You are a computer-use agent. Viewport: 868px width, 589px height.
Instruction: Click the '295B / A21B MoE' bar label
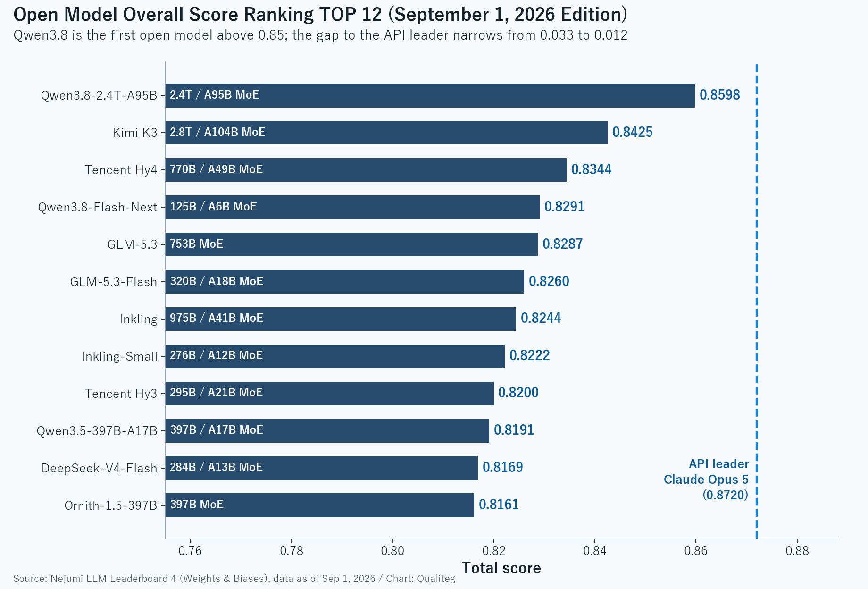(x=216, y=393)
